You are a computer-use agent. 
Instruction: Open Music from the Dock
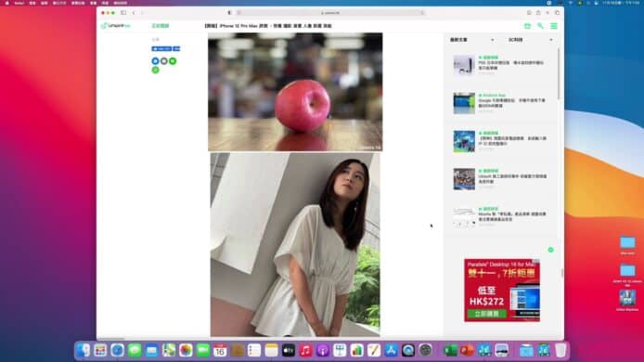305,351
